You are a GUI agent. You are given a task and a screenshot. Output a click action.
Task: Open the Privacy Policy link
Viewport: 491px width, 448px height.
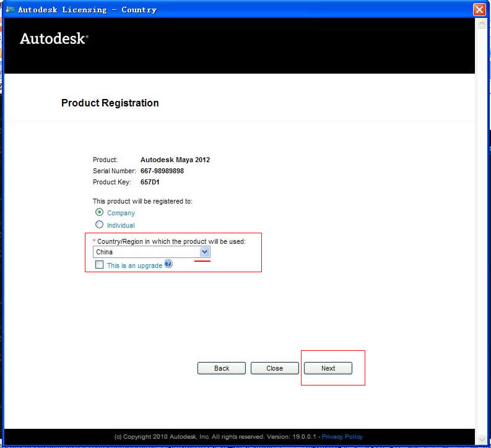pyautogui.click(x=342, y=437)
